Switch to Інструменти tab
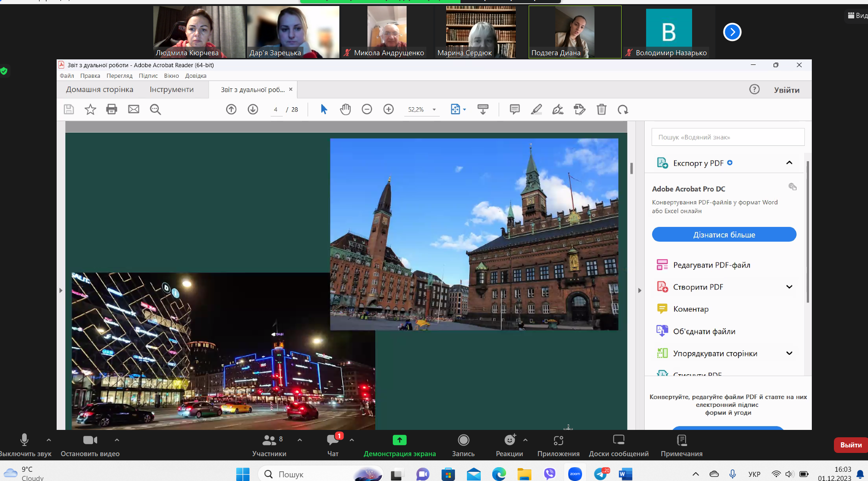 point(171,89)
